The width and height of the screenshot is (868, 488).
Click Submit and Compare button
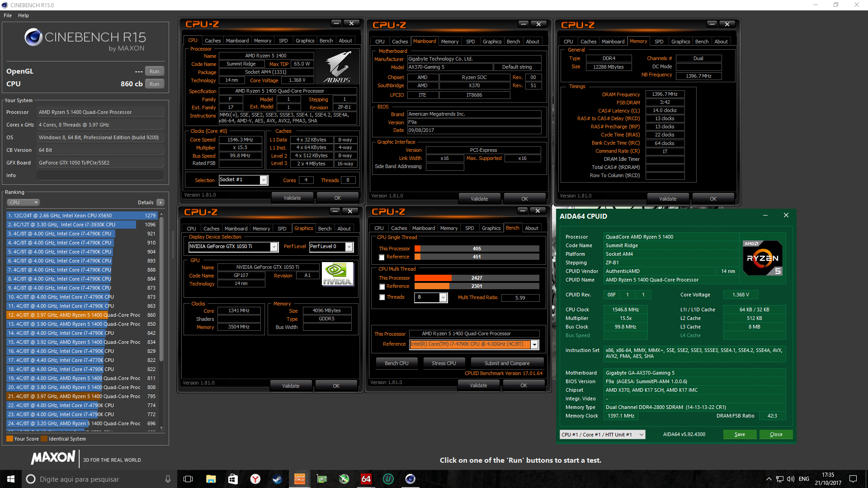[507, 363]
